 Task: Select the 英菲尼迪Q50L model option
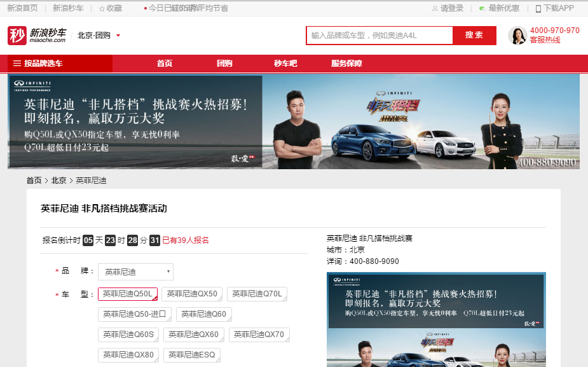pyautogui.click(x=128, y=294)
